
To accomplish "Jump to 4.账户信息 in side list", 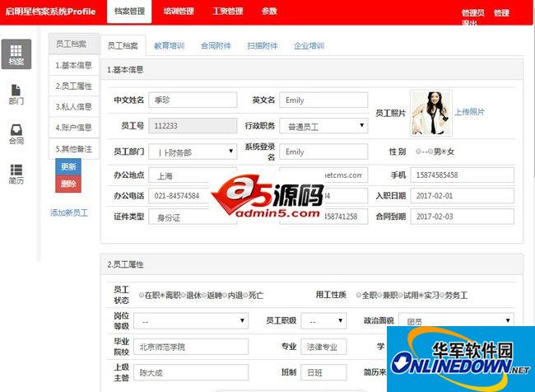I will tap(74, 128).
